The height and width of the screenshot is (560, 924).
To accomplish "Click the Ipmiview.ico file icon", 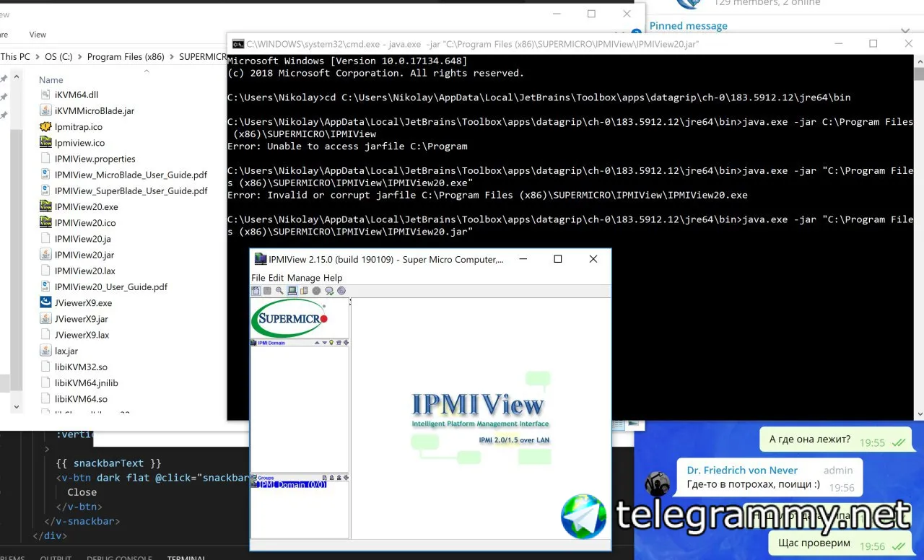I will point(46,143).
